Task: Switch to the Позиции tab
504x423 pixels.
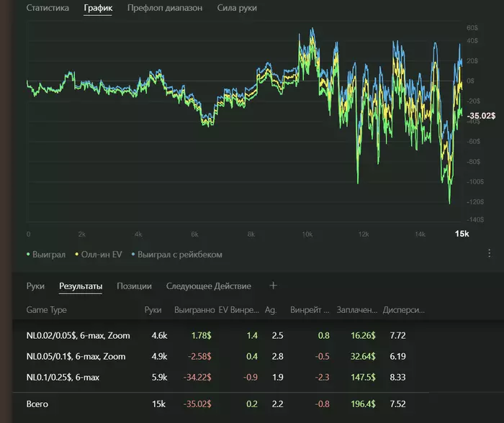Action: click(134, 286)
